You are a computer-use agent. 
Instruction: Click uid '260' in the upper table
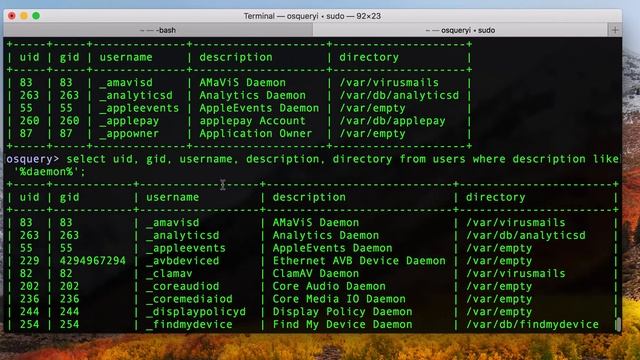pos(29,121)
